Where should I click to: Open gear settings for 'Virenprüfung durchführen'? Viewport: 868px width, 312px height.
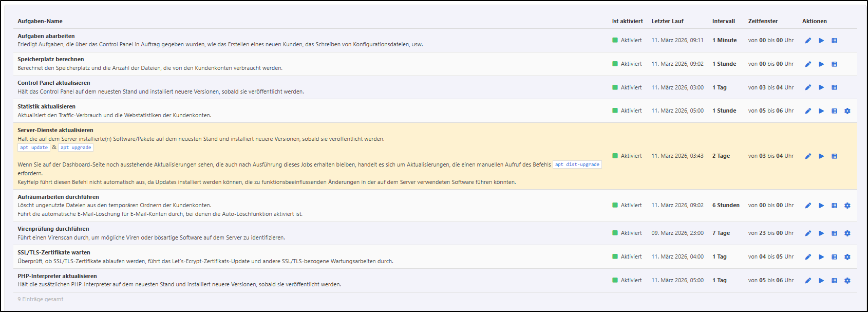point(847,233)
